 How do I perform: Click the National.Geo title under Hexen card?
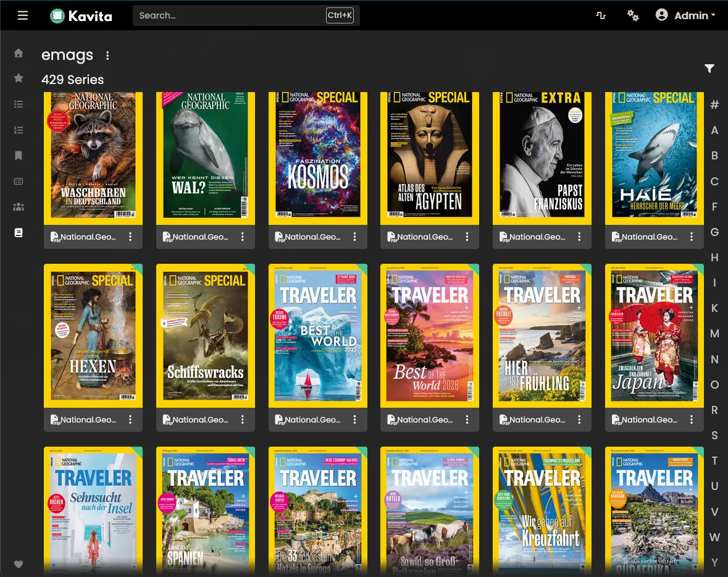[x=88, y=419]
